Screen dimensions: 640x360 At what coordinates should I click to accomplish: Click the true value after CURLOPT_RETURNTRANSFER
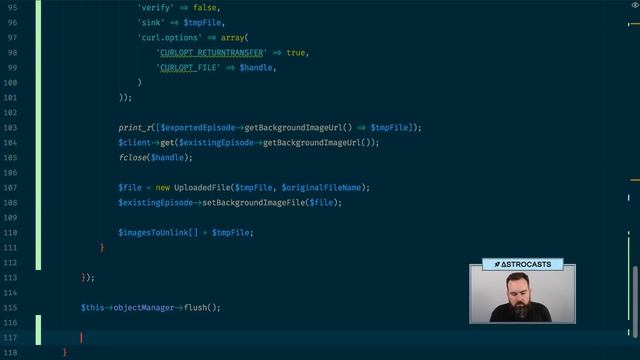point(296,53)
